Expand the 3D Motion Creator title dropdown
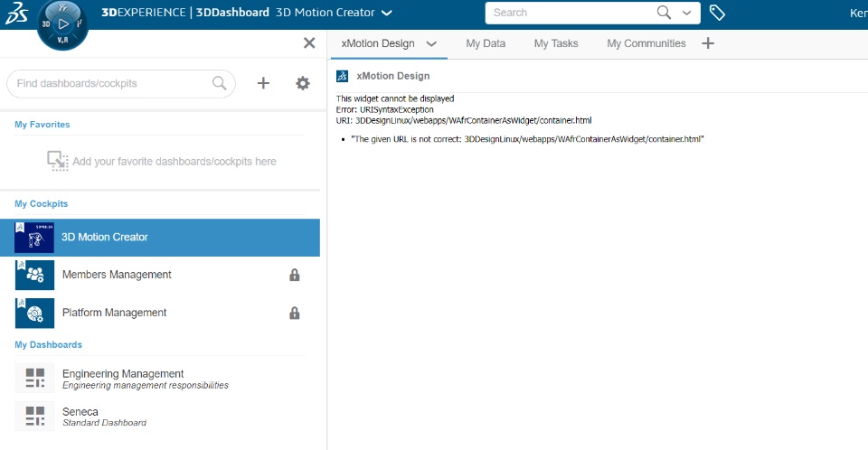868x450 pixels. (x=387, y=13)
